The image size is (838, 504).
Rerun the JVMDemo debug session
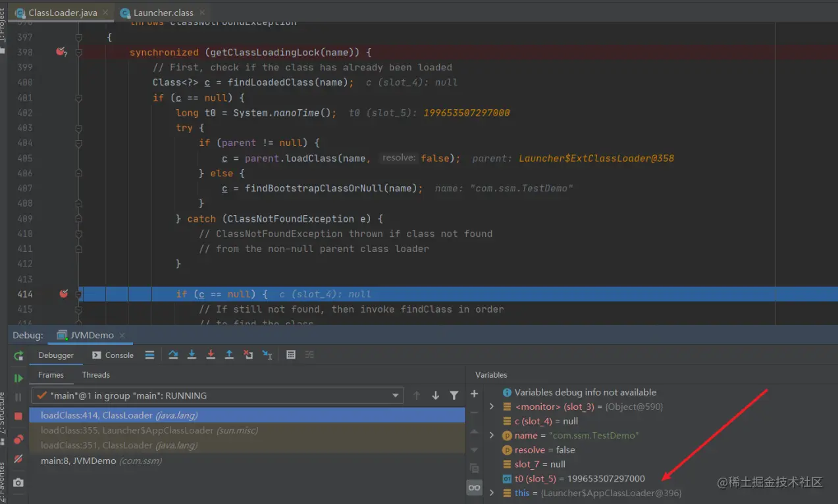[x=18, y=355]
